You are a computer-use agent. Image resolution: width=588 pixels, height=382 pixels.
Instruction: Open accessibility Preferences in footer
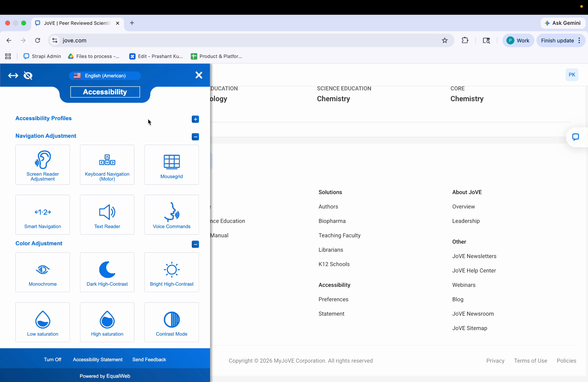(333, 299)
